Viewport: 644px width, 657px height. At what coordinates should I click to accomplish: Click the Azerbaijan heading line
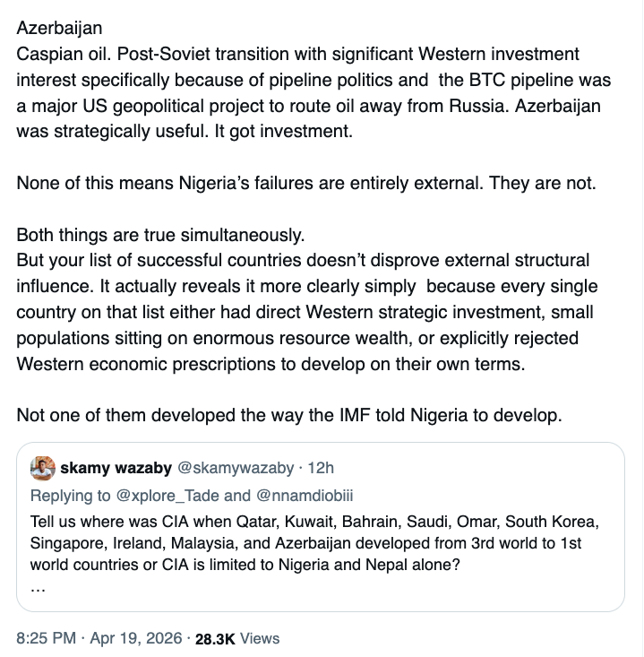tap(59, 28)
